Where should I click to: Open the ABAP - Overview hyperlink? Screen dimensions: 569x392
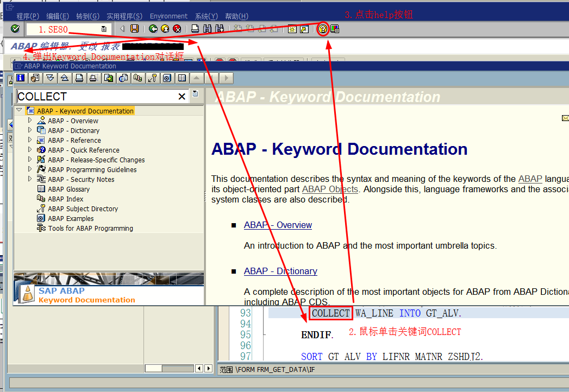278,225
